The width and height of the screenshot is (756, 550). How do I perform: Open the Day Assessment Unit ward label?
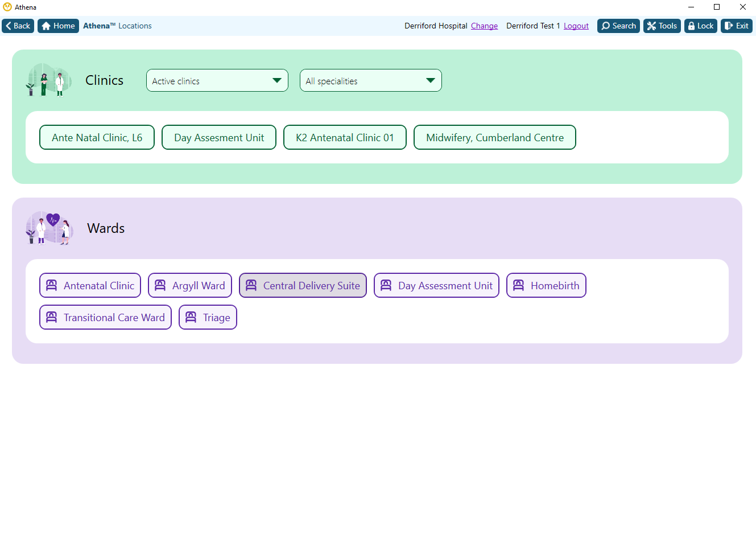pyautogui.click(x=445, y=285)
